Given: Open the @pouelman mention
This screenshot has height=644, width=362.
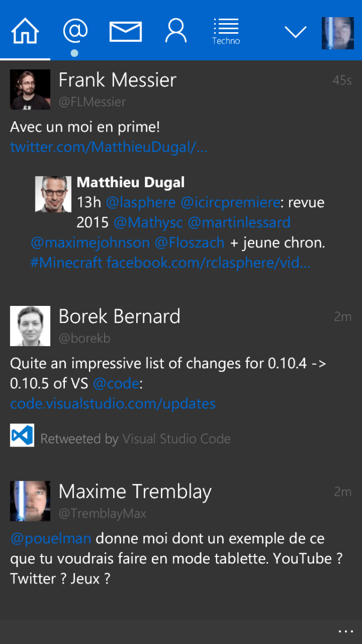Looking at the screenshot, I should [x=50, y=538].
